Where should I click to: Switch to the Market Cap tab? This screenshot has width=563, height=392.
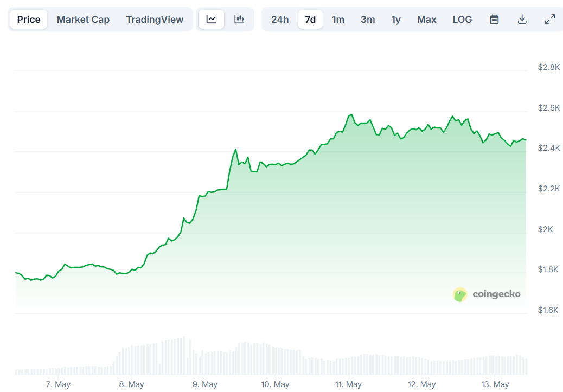(x=83, y=19)
